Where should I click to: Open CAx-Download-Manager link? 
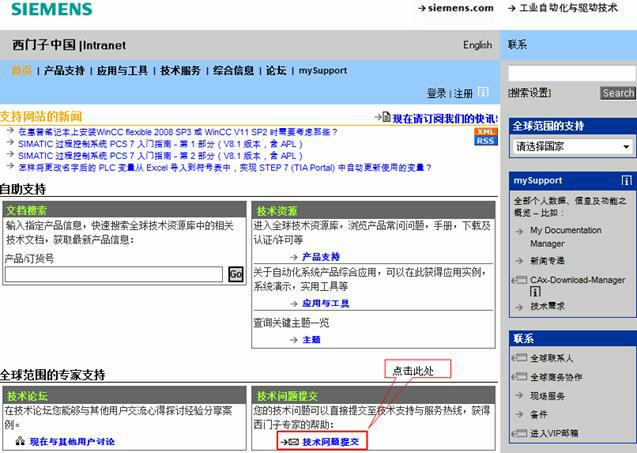pyautogui.click(x=577, y=280)
